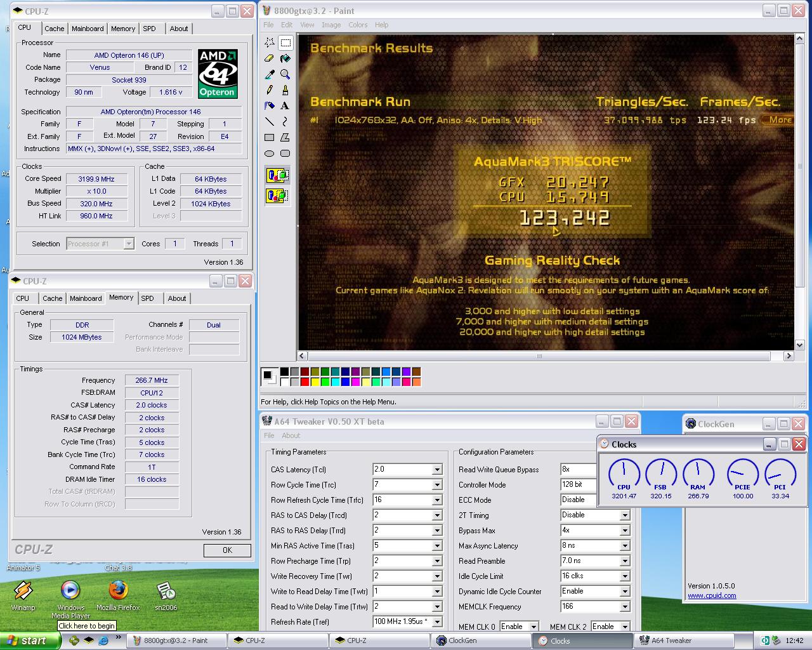This screenshot has width=812, height=650.
Task: Switch to Mainboard tab in the Processor CPU-Z window
Action: pyautogui.click(x=88, y=29)
